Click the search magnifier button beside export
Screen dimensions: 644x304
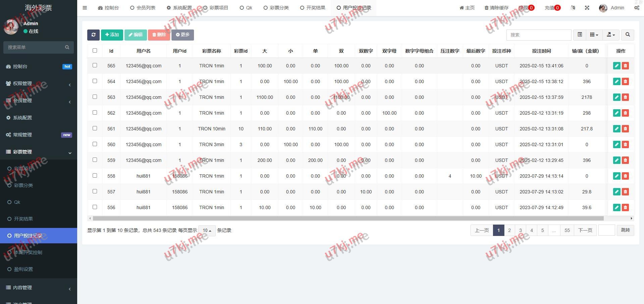coord(628,35)
